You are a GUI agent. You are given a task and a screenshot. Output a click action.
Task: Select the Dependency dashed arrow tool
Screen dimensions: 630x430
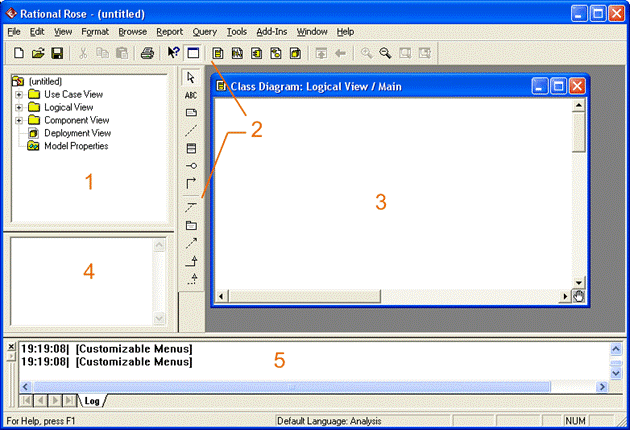(191, 243)
